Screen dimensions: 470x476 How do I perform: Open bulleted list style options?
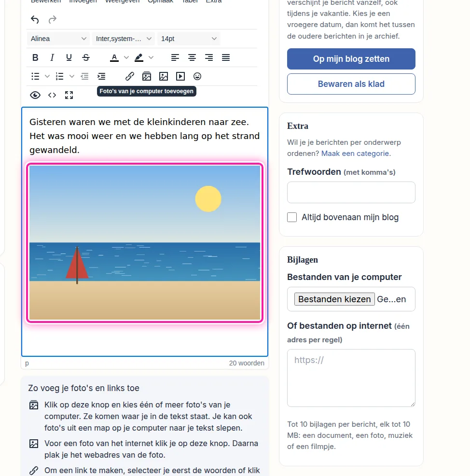[x=47, y=76]
